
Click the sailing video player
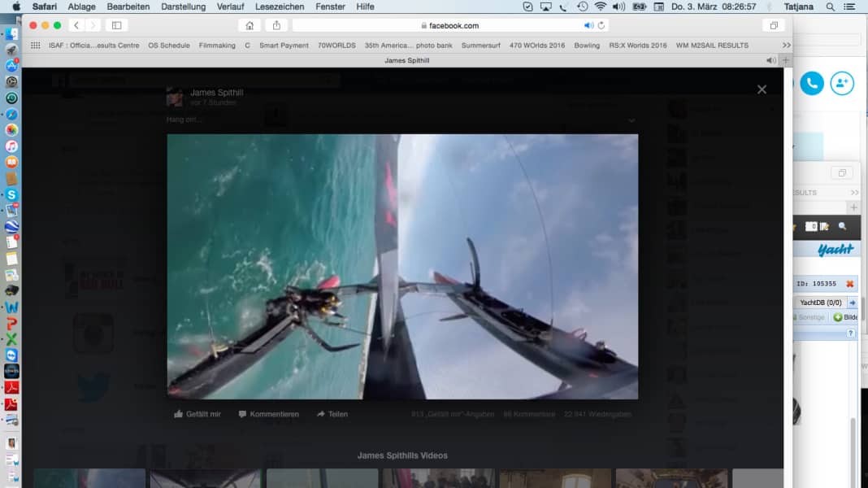tap(402, 267)
